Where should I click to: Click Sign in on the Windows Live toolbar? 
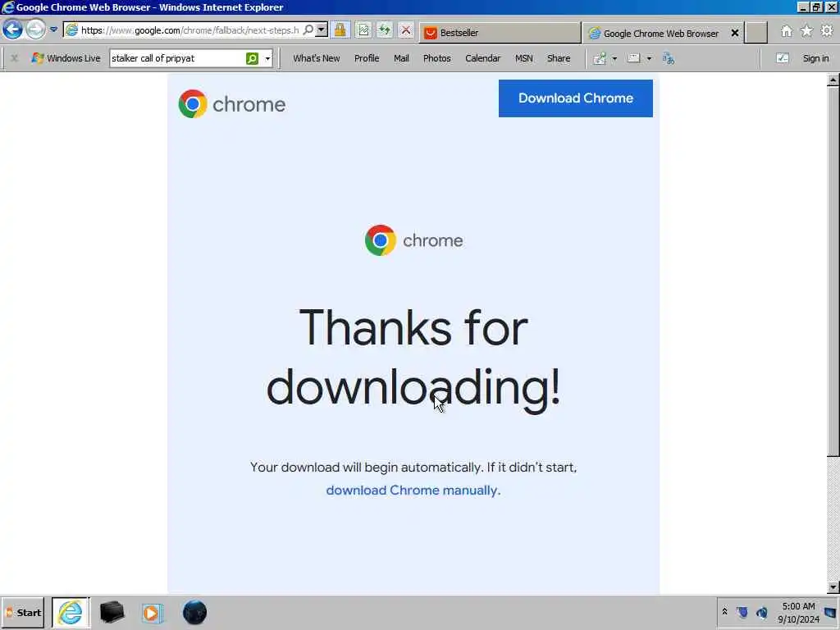[815, 58]
